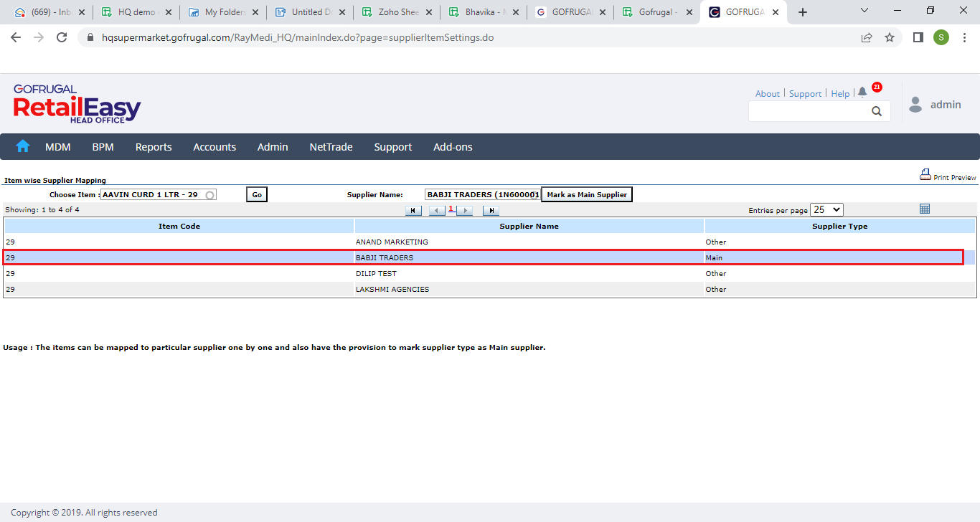Click the admin username
Image resolution: width=980 pixels, height=522 pixels.
[x=946, y=105]
